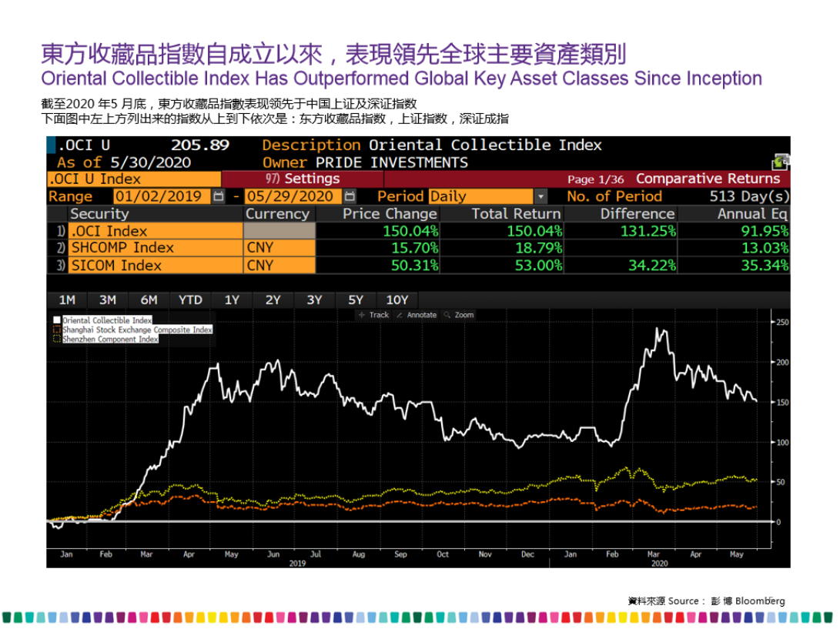The image size is (840, 629).
Task: Activate the chart Zoom magnifier tool
Action: pyautogui.click(x=459, y=315)
